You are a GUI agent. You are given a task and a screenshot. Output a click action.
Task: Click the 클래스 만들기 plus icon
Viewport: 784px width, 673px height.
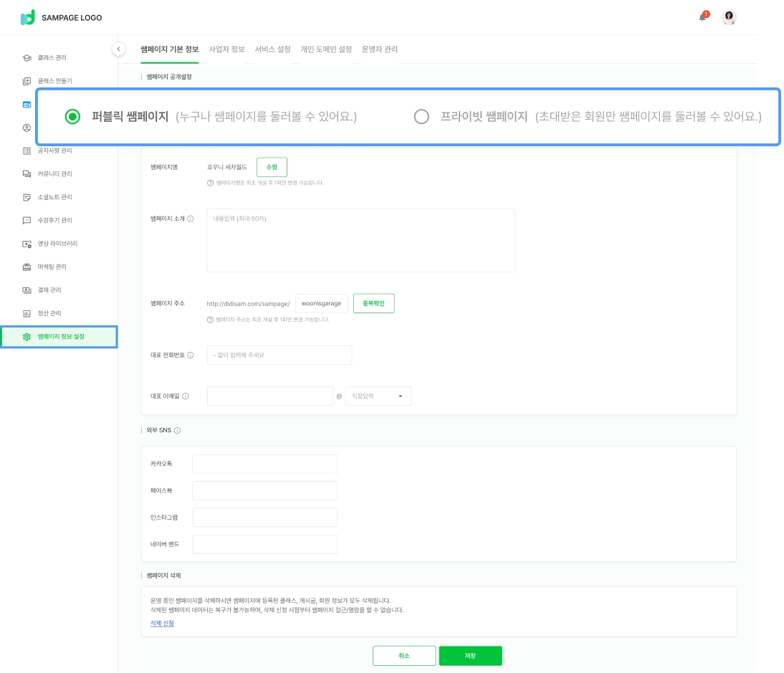click(27, 81)
